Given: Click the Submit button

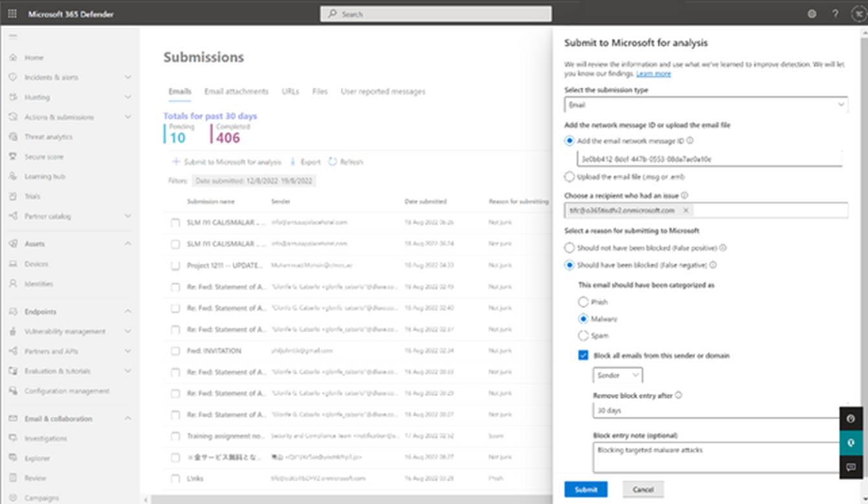Looking at the screenshot, I should click(x=585, y=489).
